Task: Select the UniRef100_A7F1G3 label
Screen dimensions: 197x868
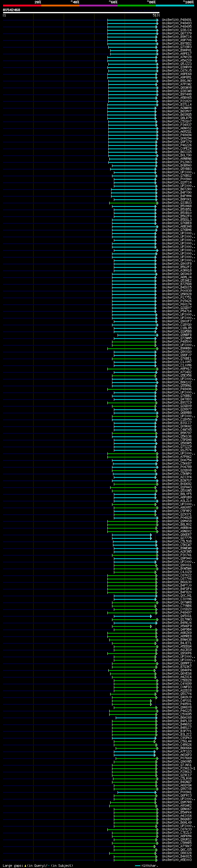Action: coord(177,751)
